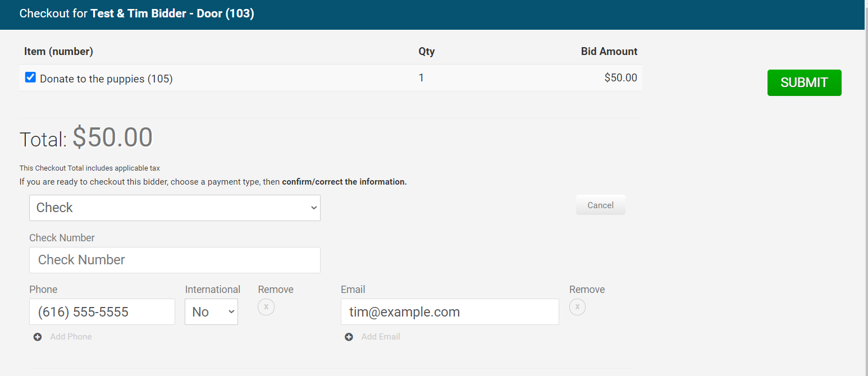Click the plus icon beside Add Phone
The width and height of the screenshot is (868, 376).
38,337
